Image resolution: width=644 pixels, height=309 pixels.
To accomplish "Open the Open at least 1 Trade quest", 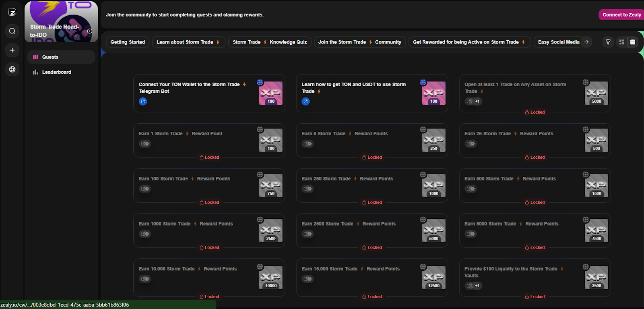I will click(515, 88).
